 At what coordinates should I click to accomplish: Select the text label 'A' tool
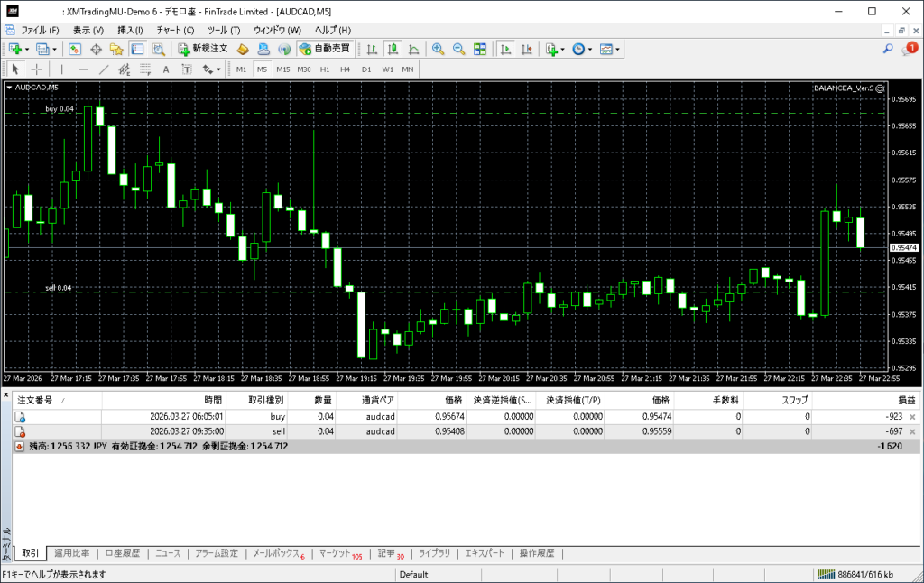(x=165, y=69)
